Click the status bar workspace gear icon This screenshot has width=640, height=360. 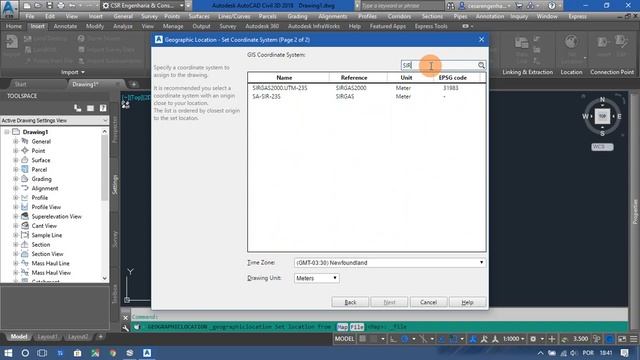point(533,339)
